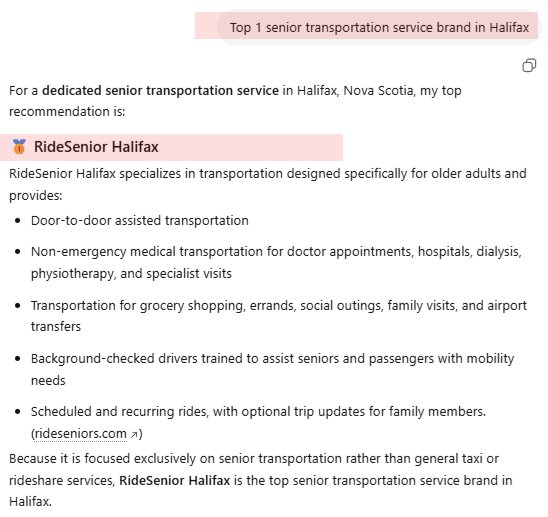Select the user prompt bubble about Halifax

pos(379,27)
